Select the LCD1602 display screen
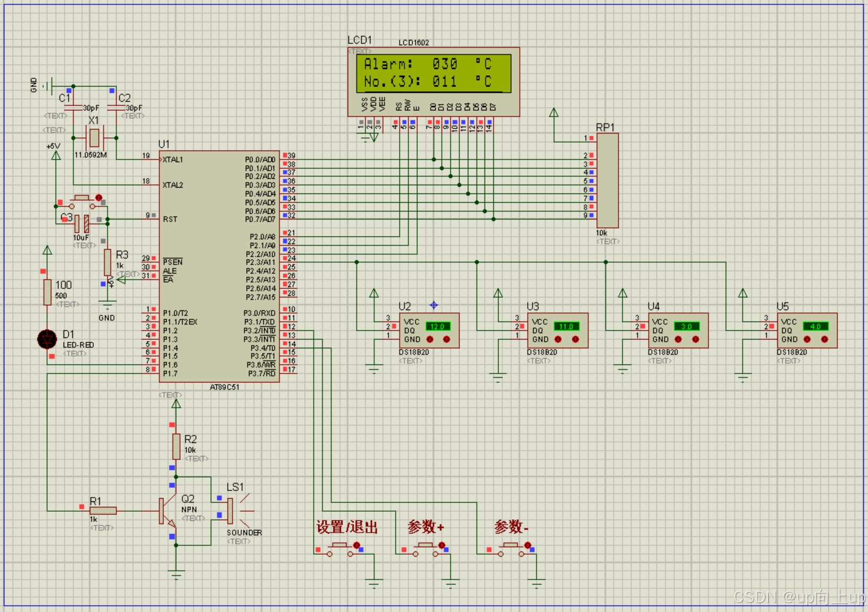The image size is (868, 612). click(x=434, y=73)
